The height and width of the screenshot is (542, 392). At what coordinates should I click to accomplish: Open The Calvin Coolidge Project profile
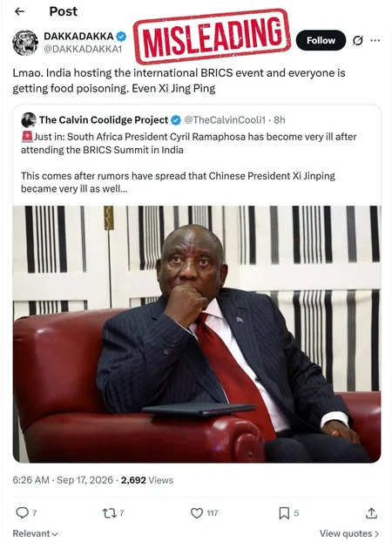coord(104,120)
